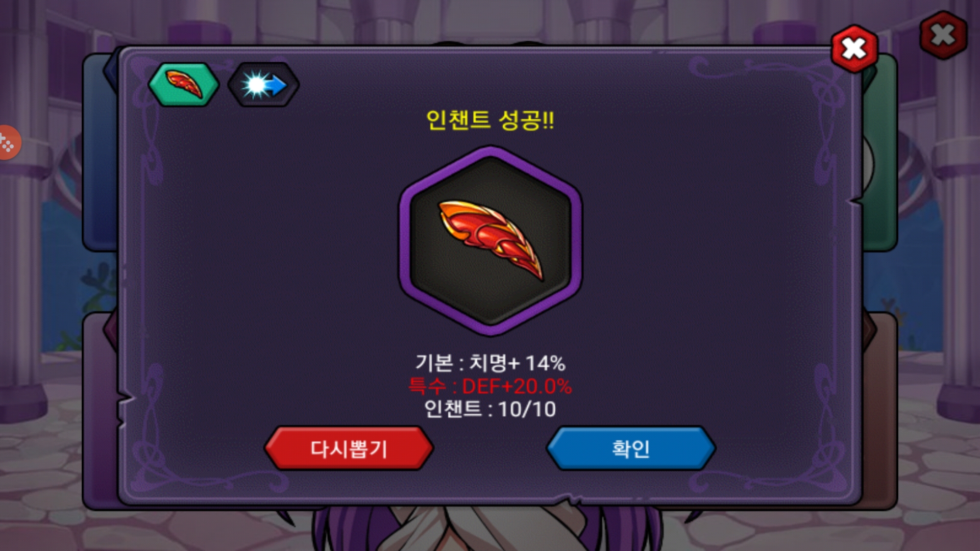Click the red 다시뽑기 reroll button
Viewport: 980px width, 551px height.
[x=349, y=448]
